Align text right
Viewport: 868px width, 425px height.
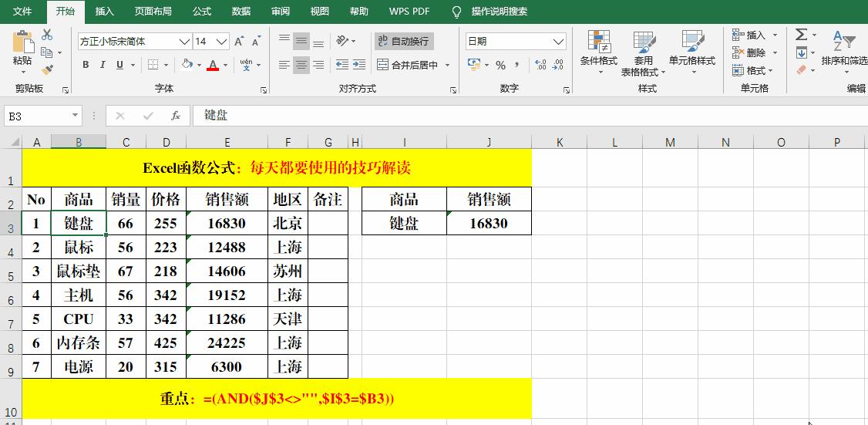click(x=318, y=65)
